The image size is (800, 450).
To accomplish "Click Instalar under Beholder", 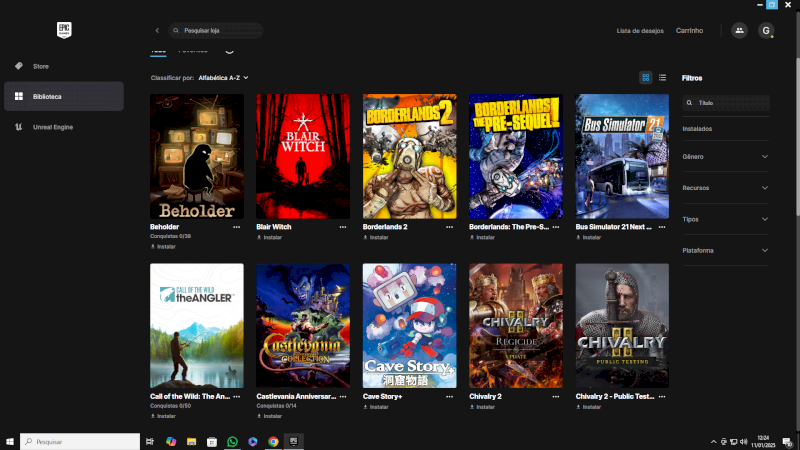I will click(x=163, y=246).
